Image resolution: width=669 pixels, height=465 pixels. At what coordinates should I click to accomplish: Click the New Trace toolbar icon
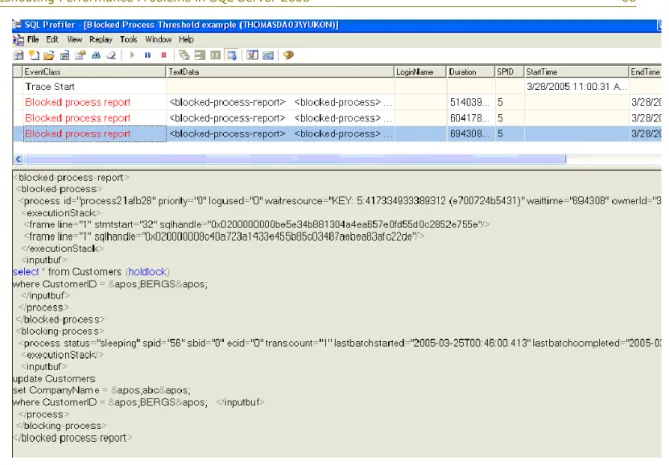click(x=18, y=55)
